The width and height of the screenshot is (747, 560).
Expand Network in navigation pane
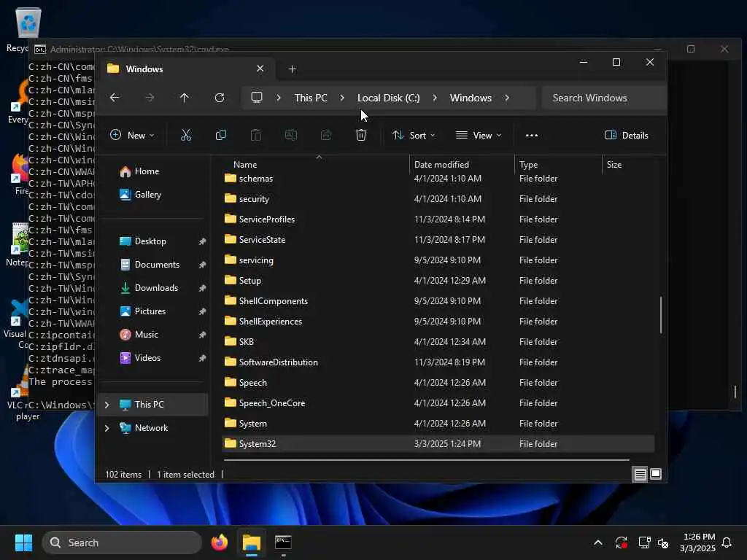pyautogui.click(x=107, y=428)
